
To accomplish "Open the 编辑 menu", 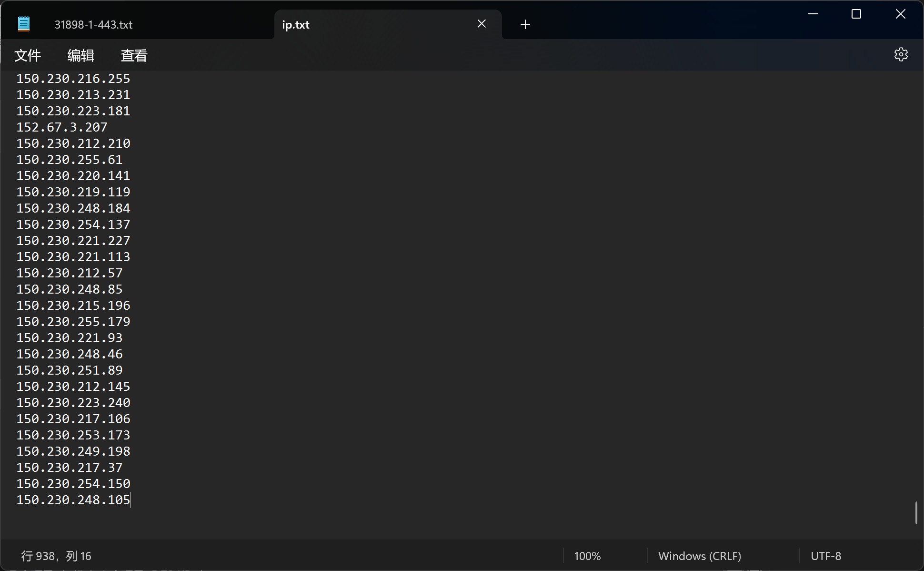I will click(x=80, y=56).
